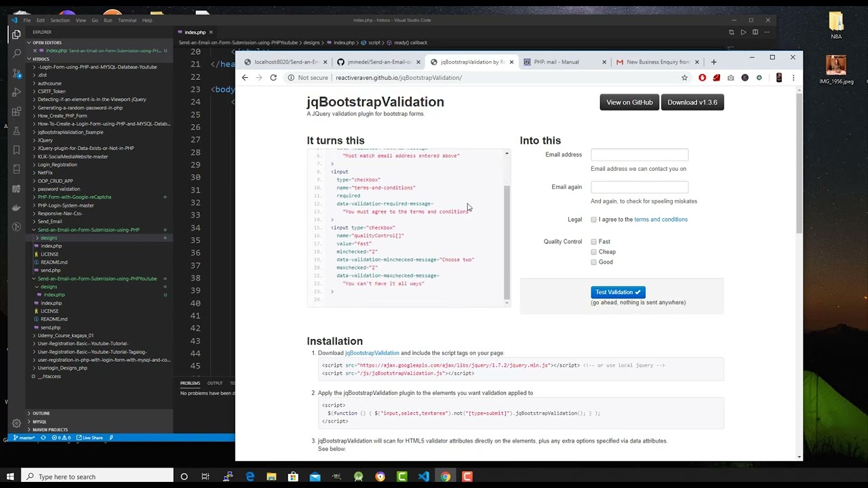This screenshot has height=488, width=868.
Task: Open Task View on the Windows taskbar
Action: coord(205,476)
